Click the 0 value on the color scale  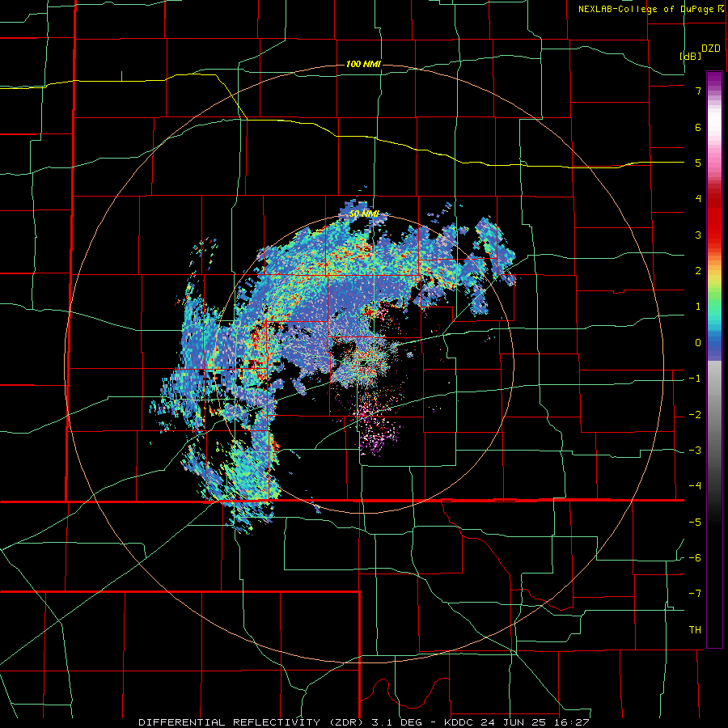click(x=698, y=343)
